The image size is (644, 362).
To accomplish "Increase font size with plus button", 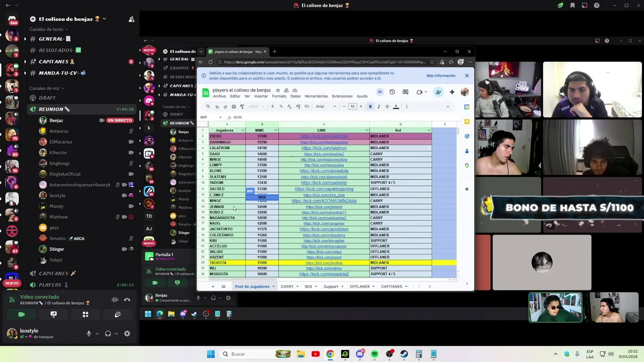I will point(361,107).
